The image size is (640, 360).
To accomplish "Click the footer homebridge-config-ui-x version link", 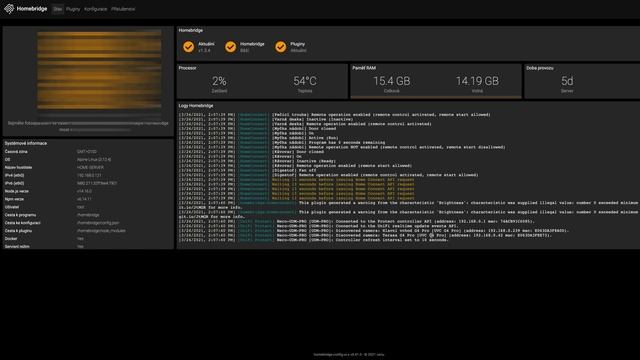I will [348, 355].
